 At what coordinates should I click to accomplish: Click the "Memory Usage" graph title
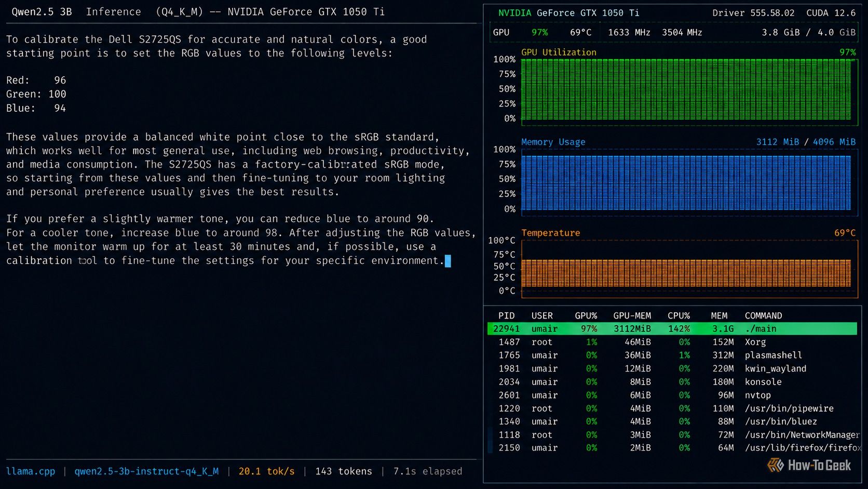pyautogui.click(x=553, y=142)
